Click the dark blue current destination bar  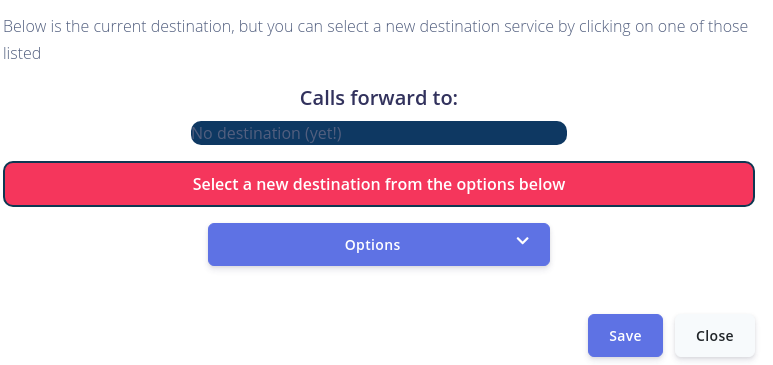pos(379,133)
